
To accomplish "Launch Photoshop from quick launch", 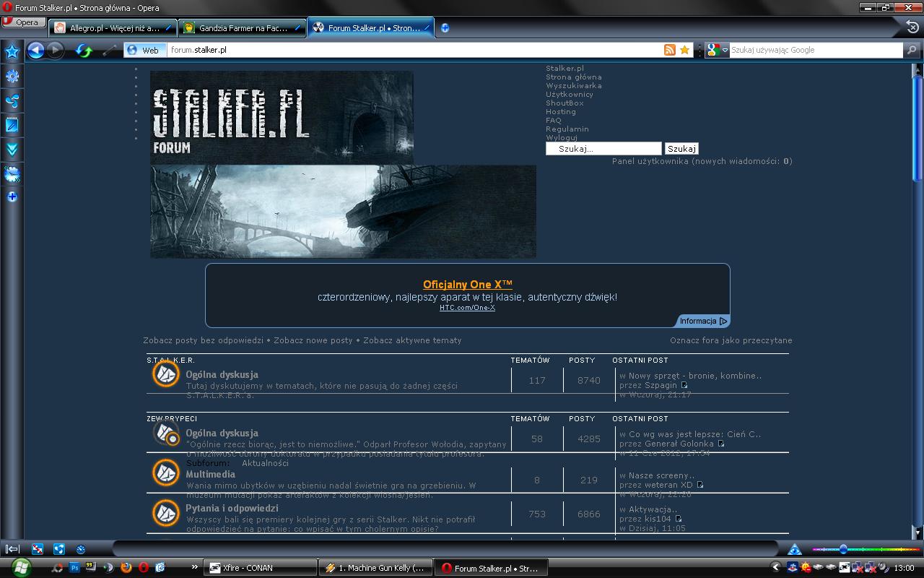I will click(74, 568).
